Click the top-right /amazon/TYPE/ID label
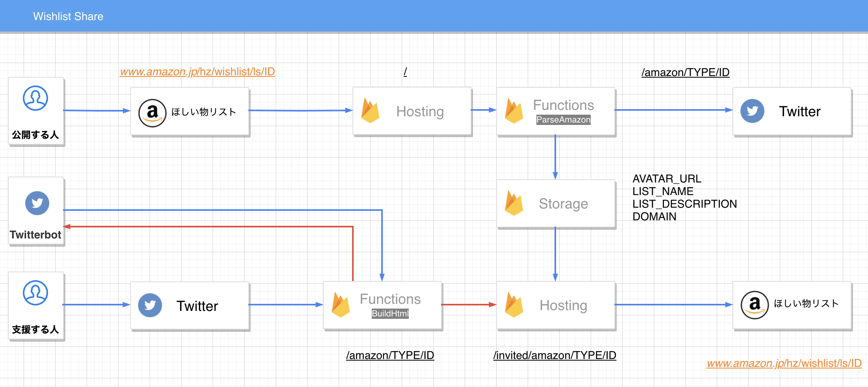868x387 pixels. (x=685, y=73)
